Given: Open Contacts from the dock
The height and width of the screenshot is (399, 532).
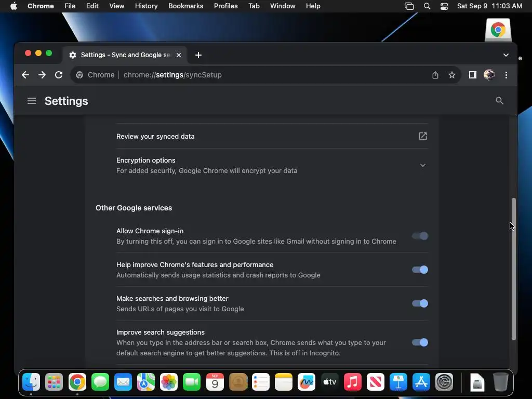Looking at the screenshot, I should [238, 382].
